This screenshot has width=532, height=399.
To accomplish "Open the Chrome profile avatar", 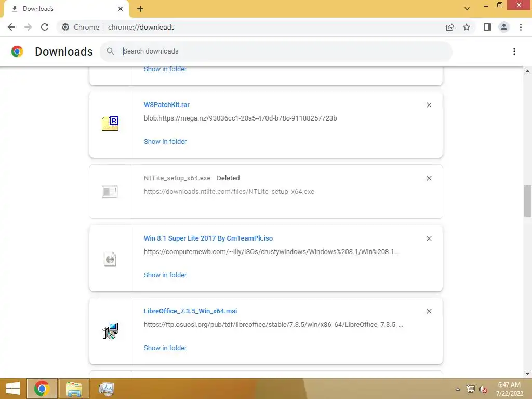I will (504, 27).
